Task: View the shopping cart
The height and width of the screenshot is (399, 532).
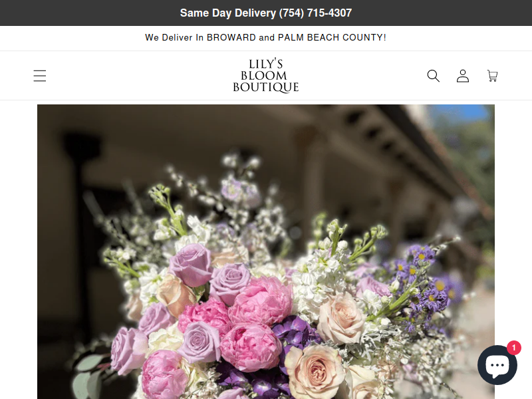Action: click(492, 76)
